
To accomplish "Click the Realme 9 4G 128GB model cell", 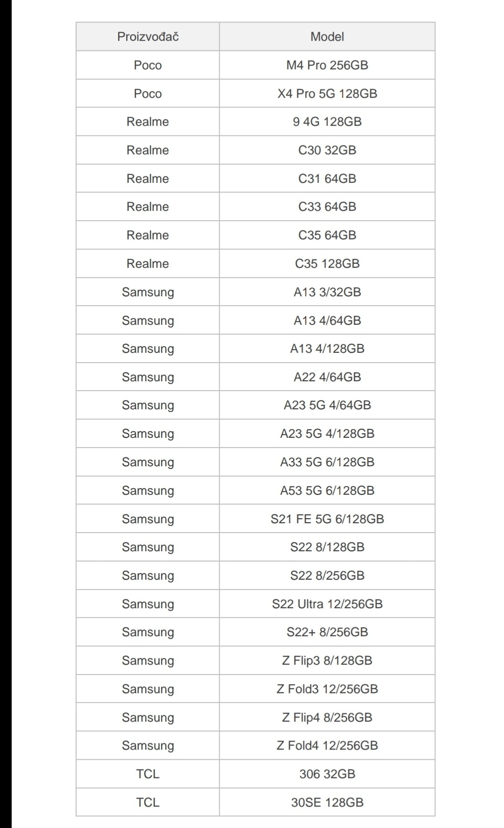I will [327, 122].
